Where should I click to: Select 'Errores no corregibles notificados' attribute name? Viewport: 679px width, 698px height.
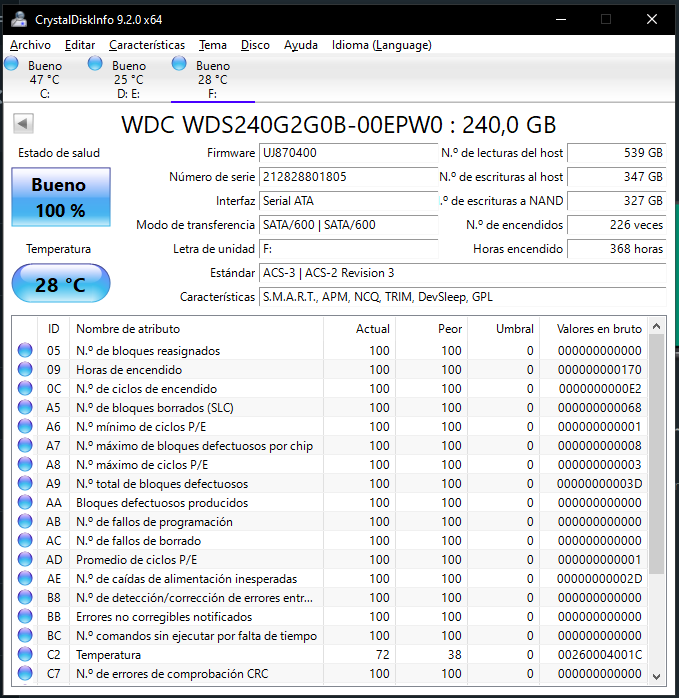[164, 617]
